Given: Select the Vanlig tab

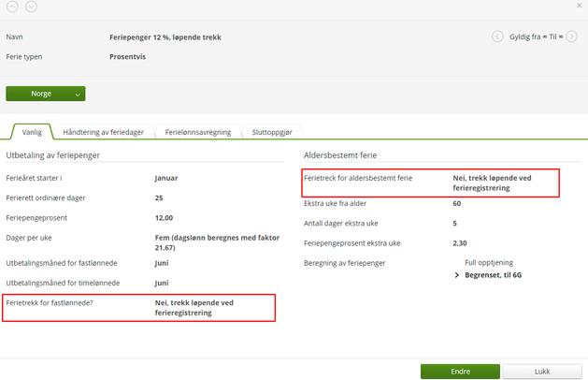Looking at the screenshot, I should (x=32, y=132).
